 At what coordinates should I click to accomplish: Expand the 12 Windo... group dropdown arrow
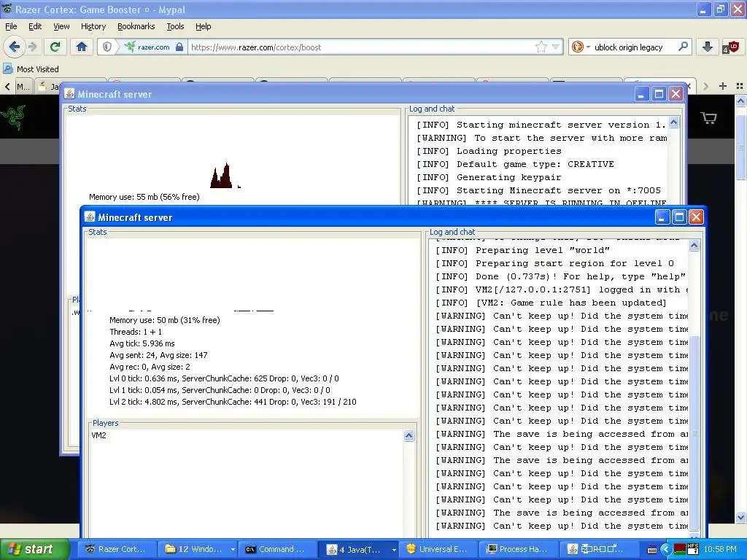233,550
